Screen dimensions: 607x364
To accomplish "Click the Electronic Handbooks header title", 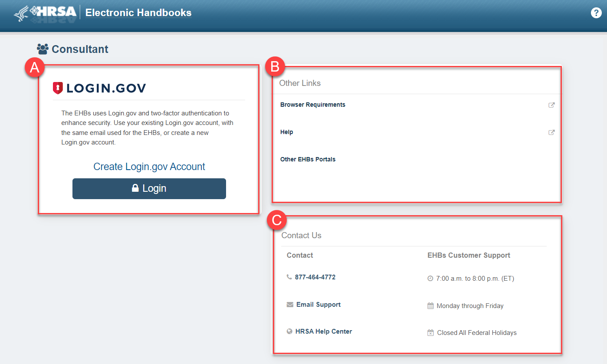I will tap(138, 13).
